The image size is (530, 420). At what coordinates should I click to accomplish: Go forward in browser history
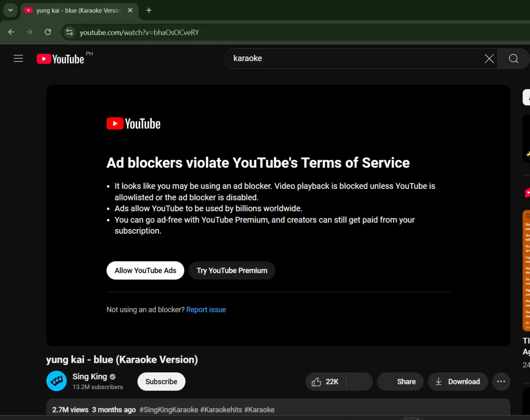pyautogui.click(x=29, y=32)
